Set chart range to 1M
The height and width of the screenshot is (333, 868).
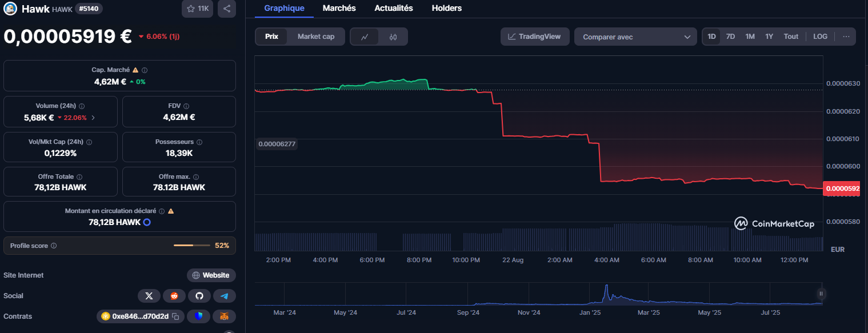click(750, 37)
